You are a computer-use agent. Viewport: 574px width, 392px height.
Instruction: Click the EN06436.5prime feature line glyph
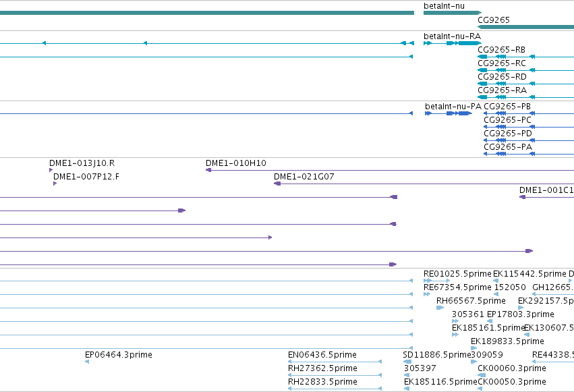[x=335, y=362]
